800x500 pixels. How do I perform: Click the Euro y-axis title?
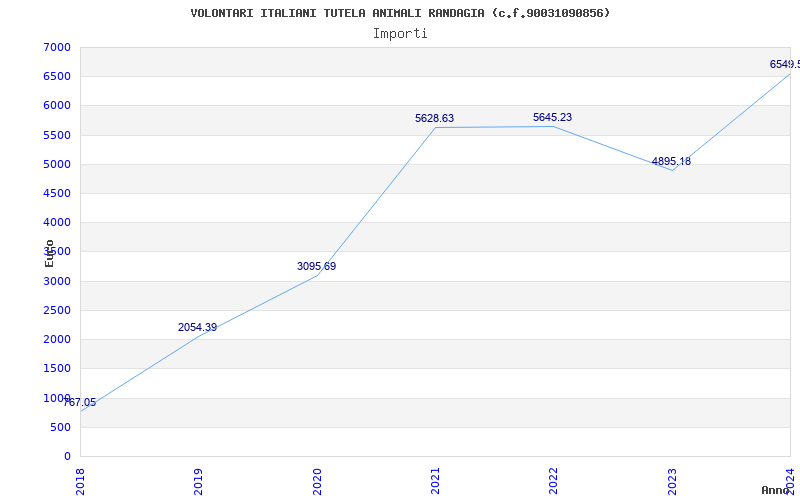tap(49, 253)
